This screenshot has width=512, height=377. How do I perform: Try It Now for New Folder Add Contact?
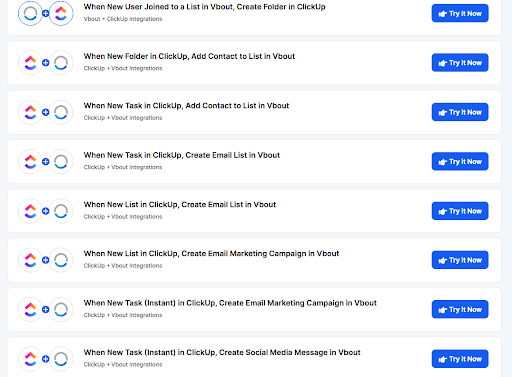pyautogui.click(x=460, y=63)
